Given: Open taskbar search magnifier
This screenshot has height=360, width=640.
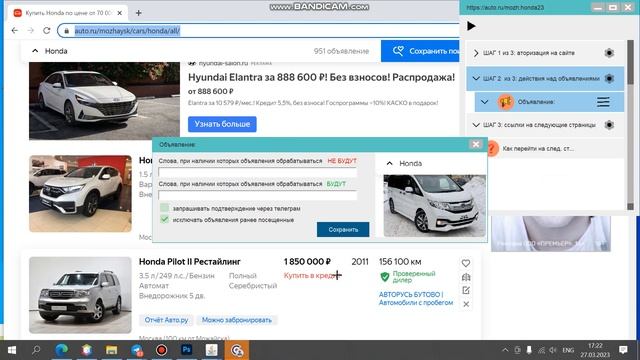Looking at the screenshot, I should (36, 350).
